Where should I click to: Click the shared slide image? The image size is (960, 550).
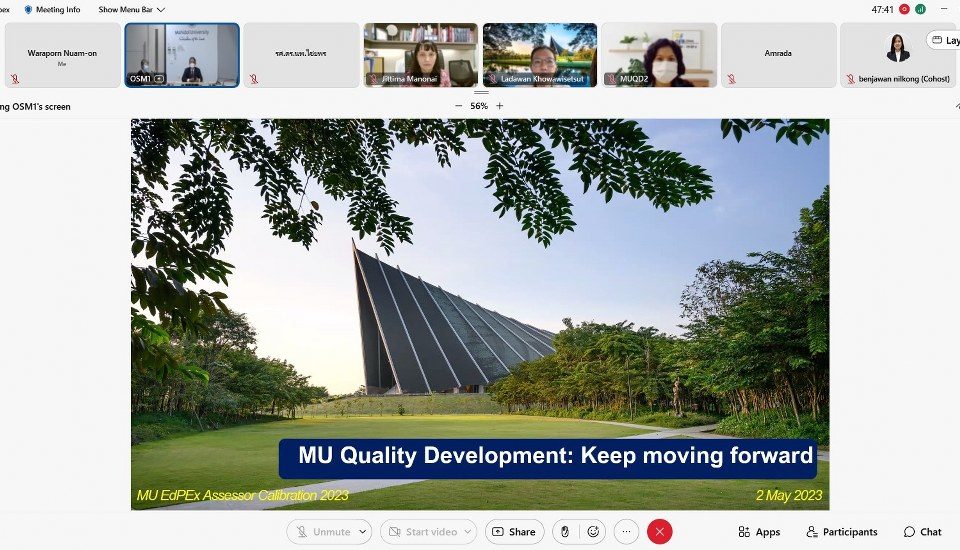(480, 314)
